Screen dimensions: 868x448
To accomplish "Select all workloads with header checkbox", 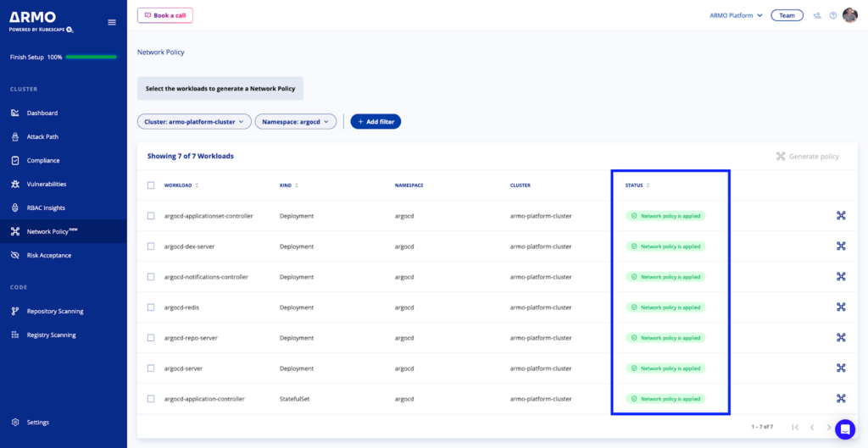I will pos(151,185).
